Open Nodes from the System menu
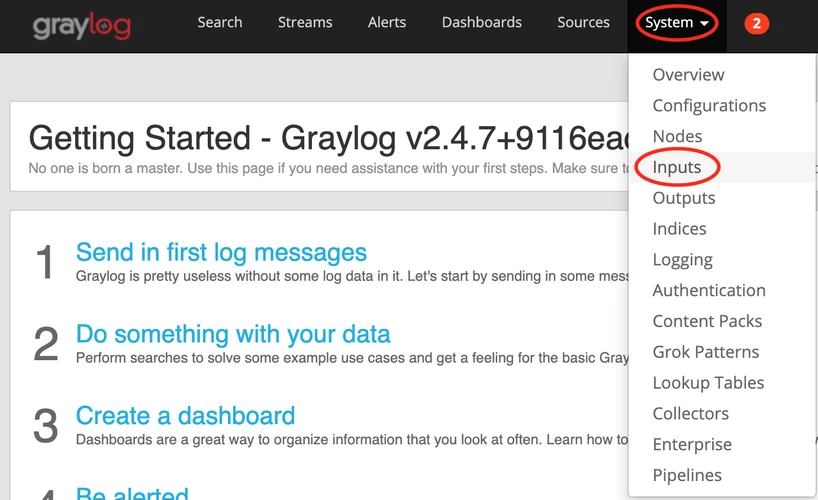 click(677, 136)
